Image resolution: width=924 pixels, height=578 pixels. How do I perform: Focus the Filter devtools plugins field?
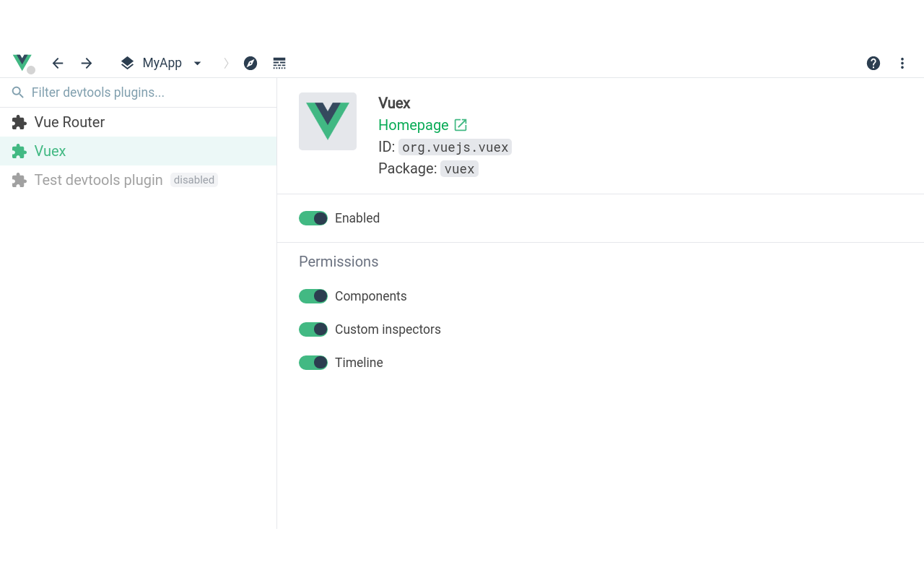tap(144, 92)
